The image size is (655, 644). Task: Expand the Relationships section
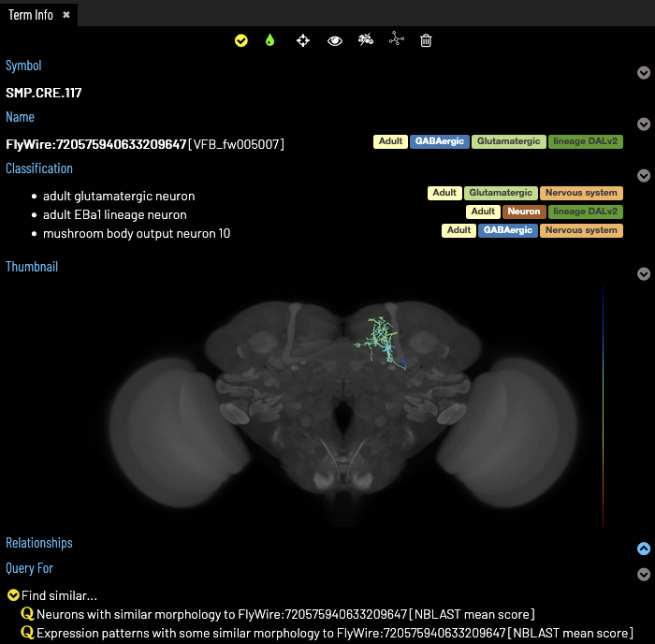(x=643, y=549)
